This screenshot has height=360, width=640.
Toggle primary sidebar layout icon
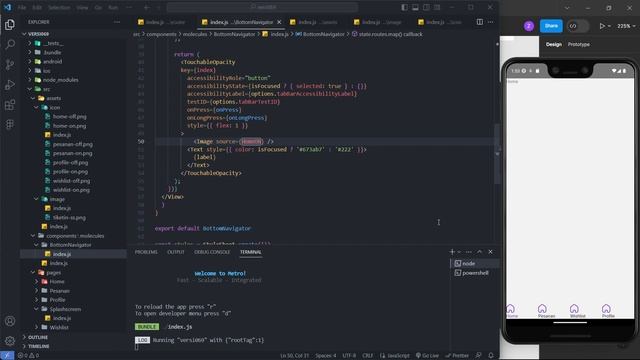[x=404, y=7]
